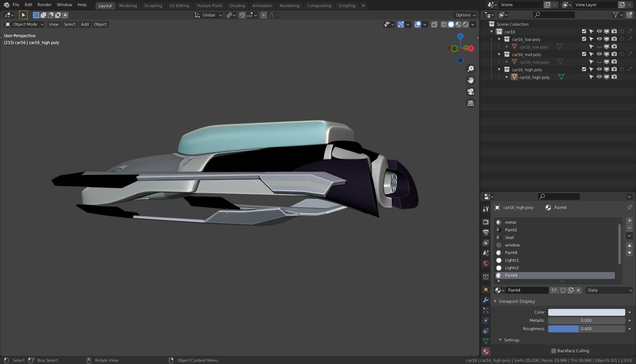Image resolution: width=636 pixels, height=364 pixels.
Task: Click the pan view hand icon
Action: 470,80
